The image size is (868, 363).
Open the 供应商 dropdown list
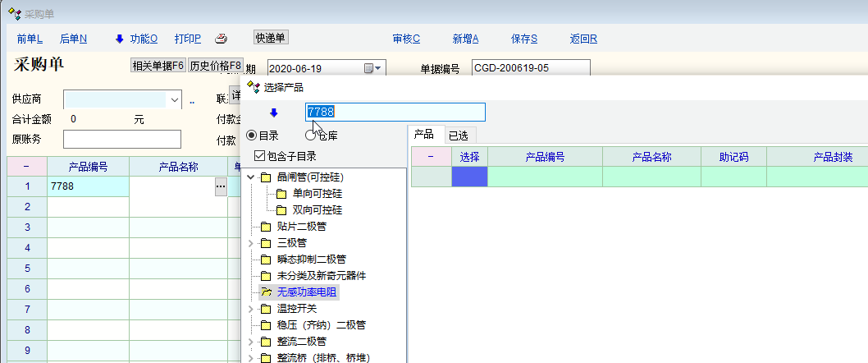175,99
